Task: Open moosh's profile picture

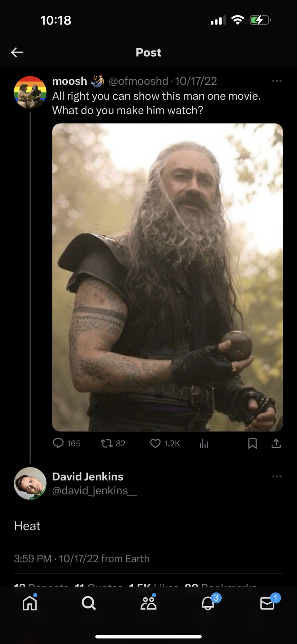Action: pyautogui.click(x=30, y=92)
